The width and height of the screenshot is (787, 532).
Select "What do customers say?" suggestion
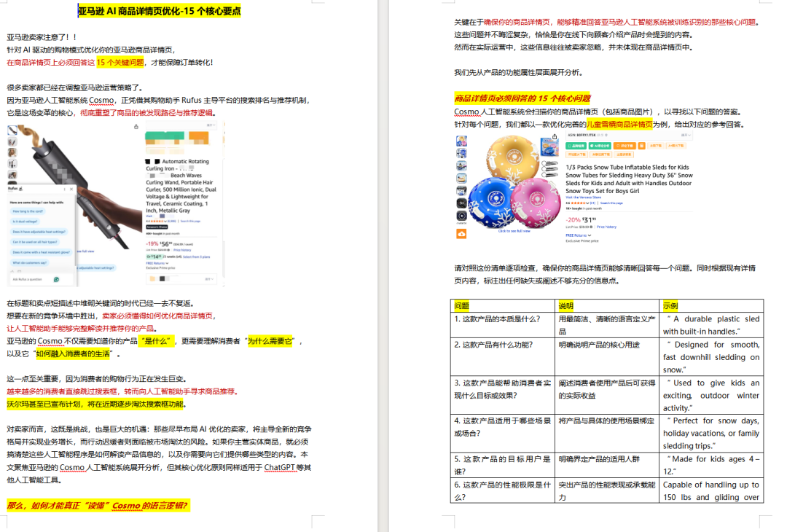pos(31,262)
